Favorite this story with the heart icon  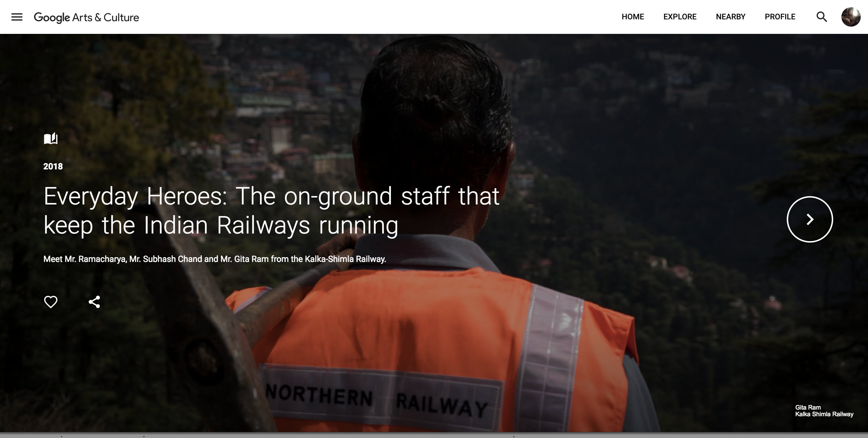[51, 302]
